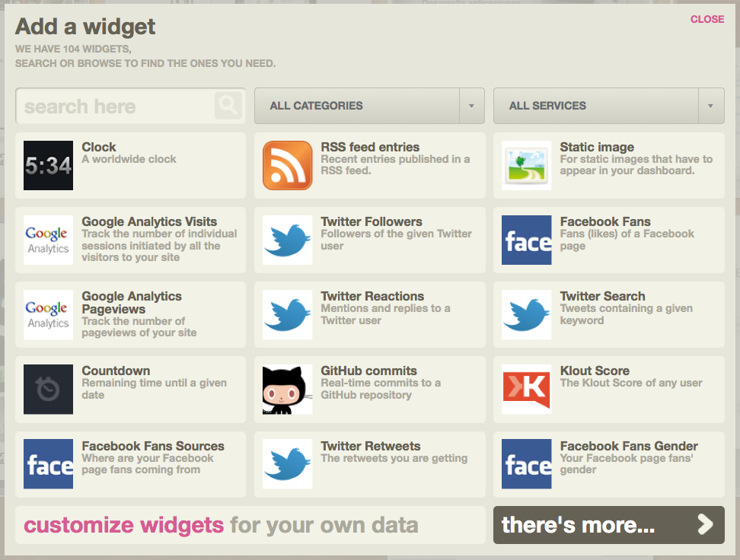Add the Twitter Search widget title
The width and height of the screenshot is (740, 560).
602,296
